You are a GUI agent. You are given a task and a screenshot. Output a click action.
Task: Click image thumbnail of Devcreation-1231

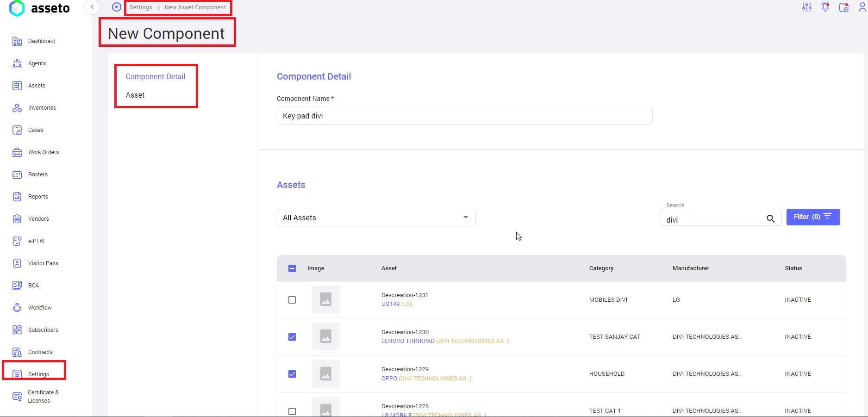coord(326,299)
